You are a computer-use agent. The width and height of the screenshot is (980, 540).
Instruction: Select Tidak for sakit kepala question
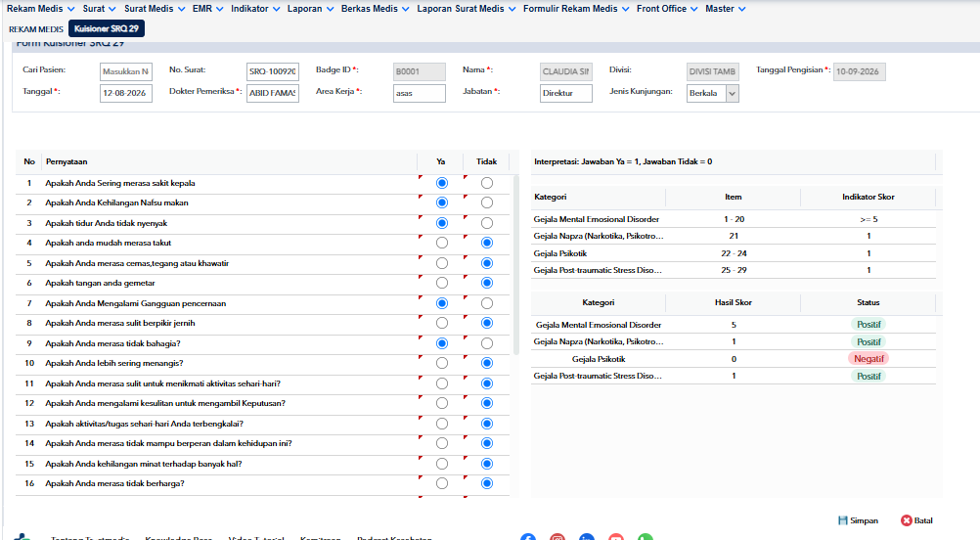click(x=487, y=183)
